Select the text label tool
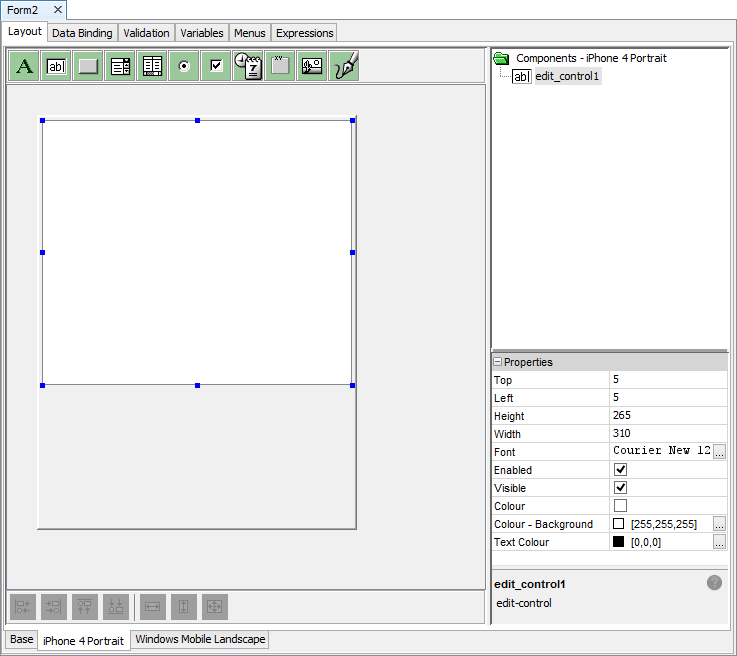Image resolution: width=737 pixels, height=656 pixels. point(25,67)
